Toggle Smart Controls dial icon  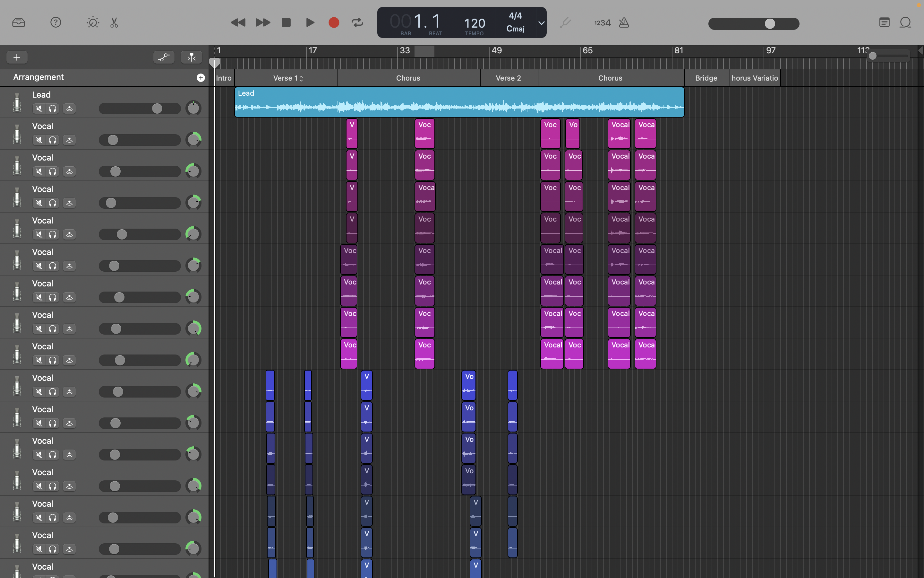(x=93, y=22)
